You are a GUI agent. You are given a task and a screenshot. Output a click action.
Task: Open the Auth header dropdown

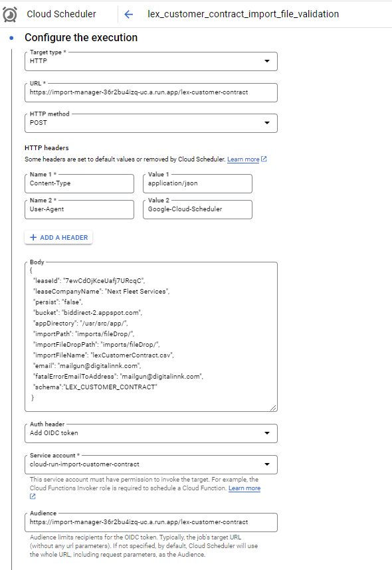pyautogui.click(x=151, y=433)
